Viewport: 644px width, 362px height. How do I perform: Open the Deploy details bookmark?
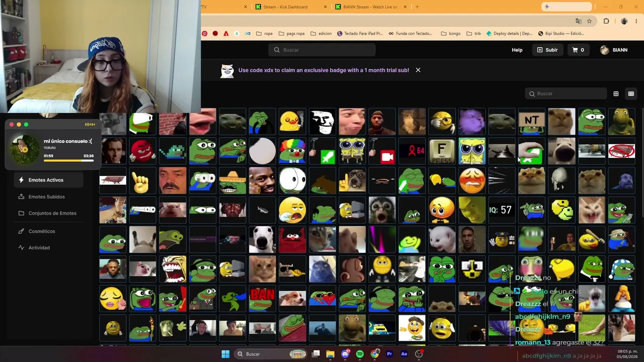[x=509, y=34]
